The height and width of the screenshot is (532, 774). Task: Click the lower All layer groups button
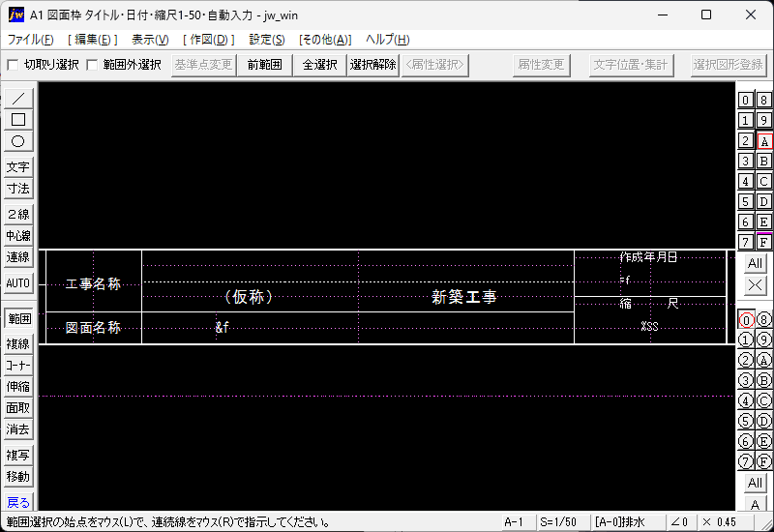point(755,483)
